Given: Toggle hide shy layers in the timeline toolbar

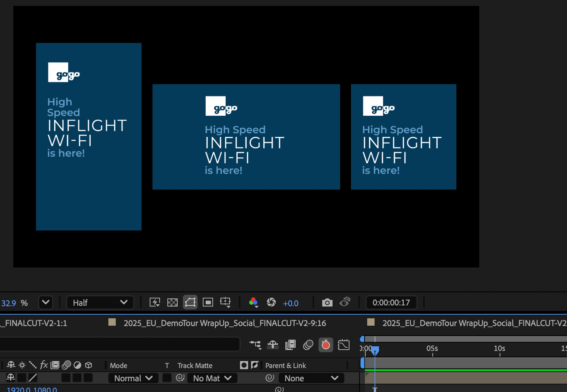Looking at the screenshot, I should pyautogui.click(x=273, y=345).
